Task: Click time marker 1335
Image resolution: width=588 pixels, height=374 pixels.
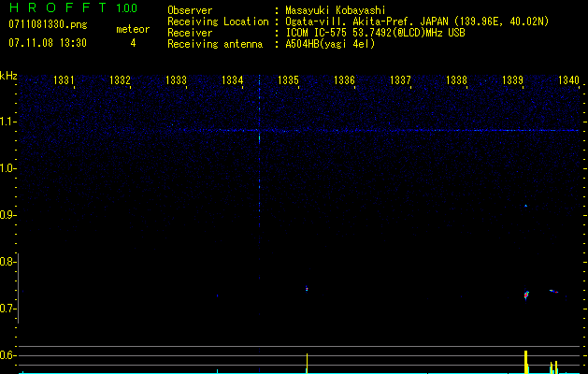Action: (x=288, y=79)
